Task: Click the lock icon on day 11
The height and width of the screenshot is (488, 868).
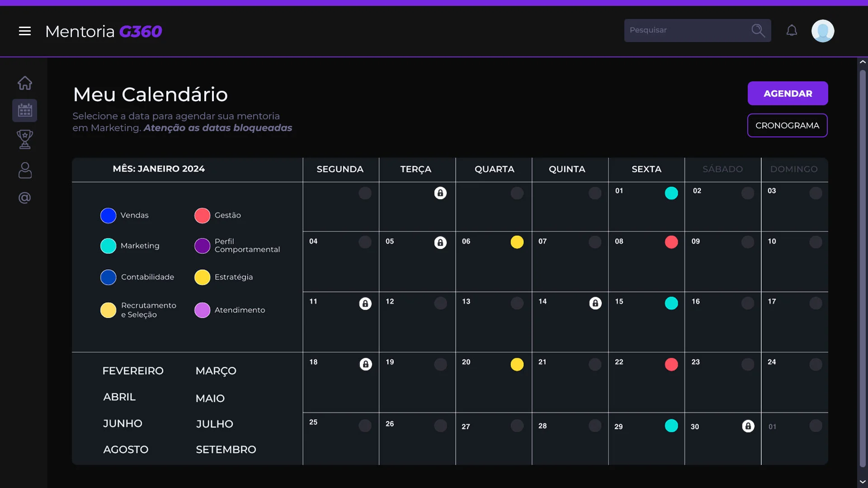Action: click(365, 304)
